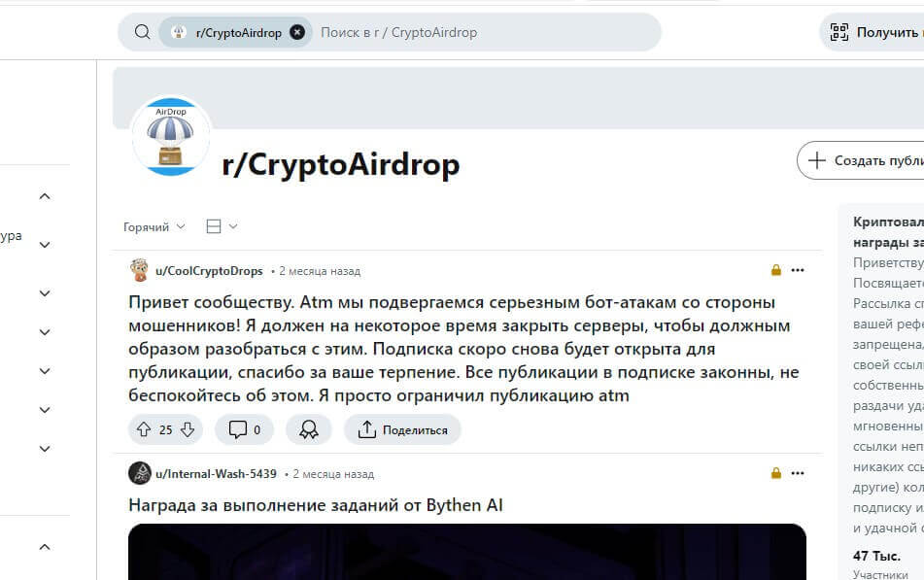Click the search magnifier icon

point(142,32)
